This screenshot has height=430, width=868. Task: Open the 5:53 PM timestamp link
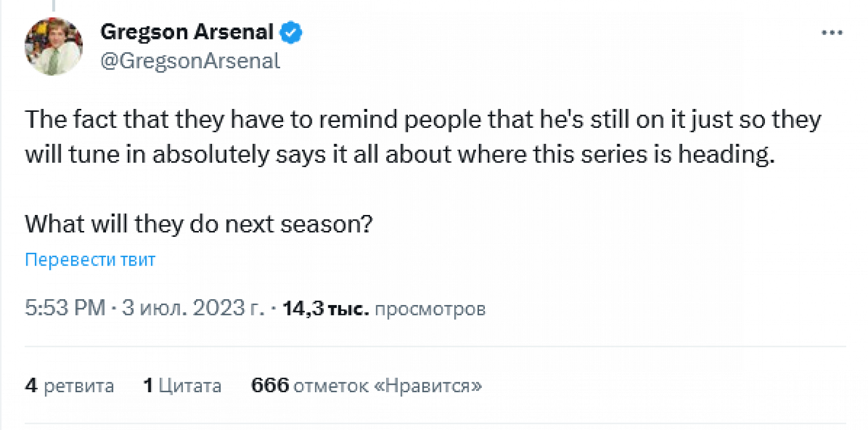(x=65, y=309)
